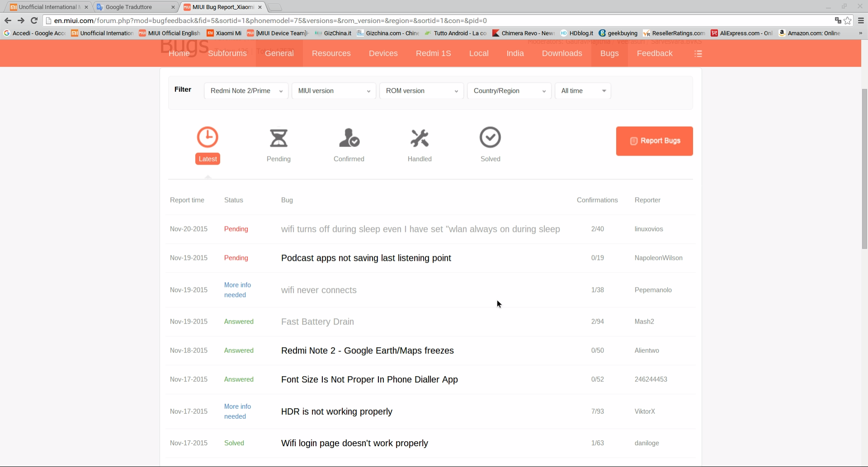The width and height of the screenshot is (868, 467).
Task: Open the All time dropdown
Action: [583, 91]
